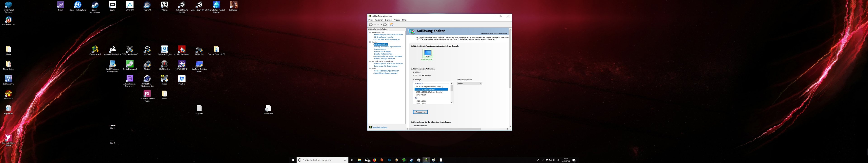Select the Oculus desktop icon

pos(113,6)
